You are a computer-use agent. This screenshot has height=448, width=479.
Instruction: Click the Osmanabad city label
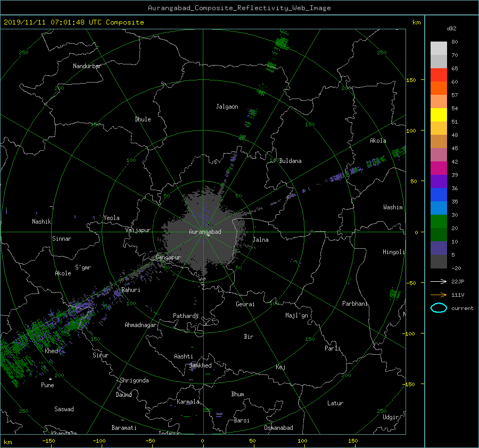[x=278, y=428]
